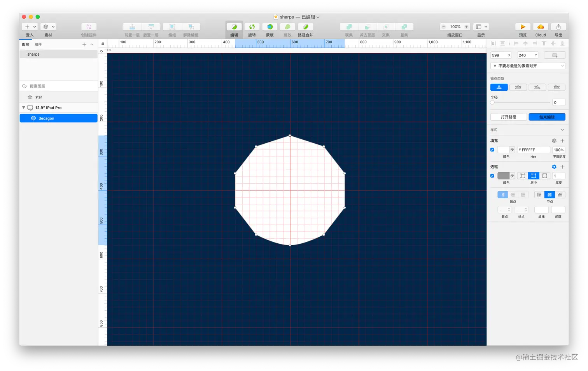Disable the 填充 (Fill) checkbox

pyautogui.click(x=492, y=149)
